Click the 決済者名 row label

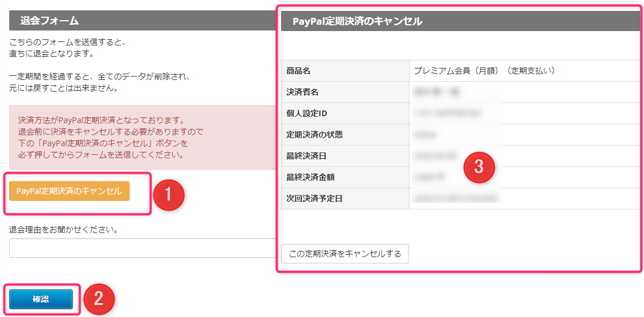click(302, 92)
